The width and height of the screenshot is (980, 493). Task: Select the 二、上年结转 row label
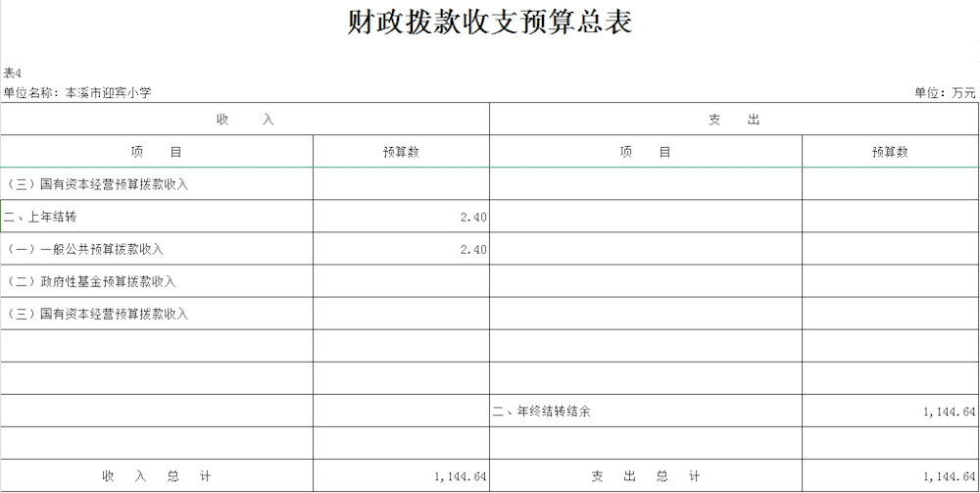pos(157,217)
